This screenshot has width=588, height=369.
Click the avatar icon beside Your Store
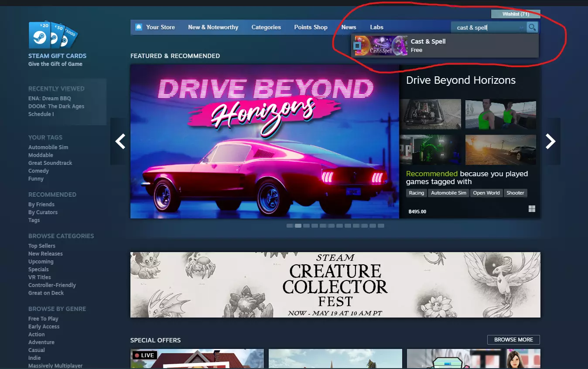pos(139,27)
